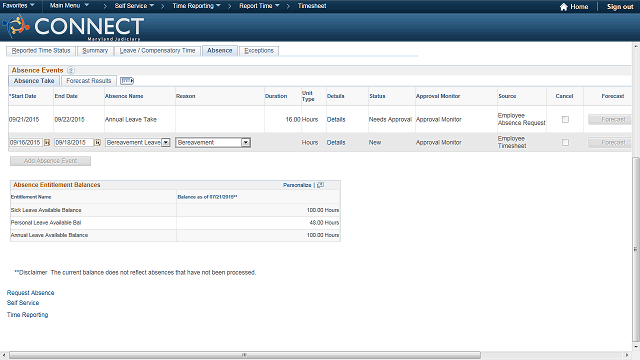Open calendar picker for start date 09/16/2015

point(47,142)
